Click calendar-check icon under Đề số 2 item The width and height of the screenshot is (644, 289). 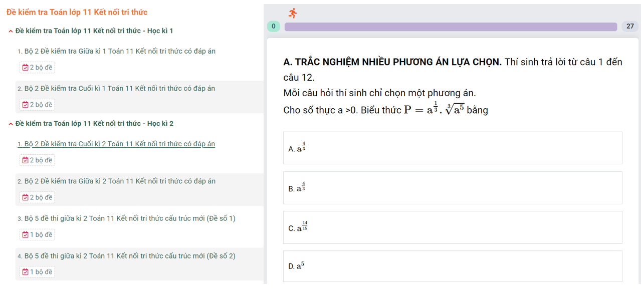25,272
